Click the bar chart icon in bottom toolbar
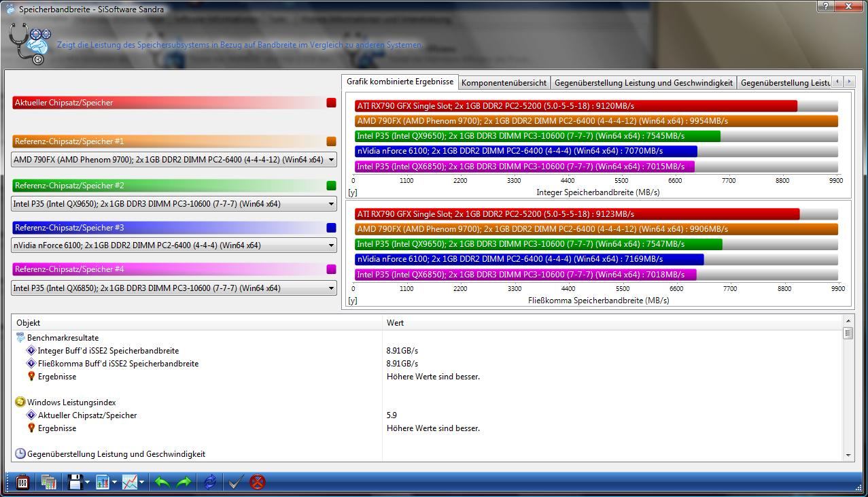Image resolution: width=868 pixels, height=497 pixels. (x=103, y=482)
